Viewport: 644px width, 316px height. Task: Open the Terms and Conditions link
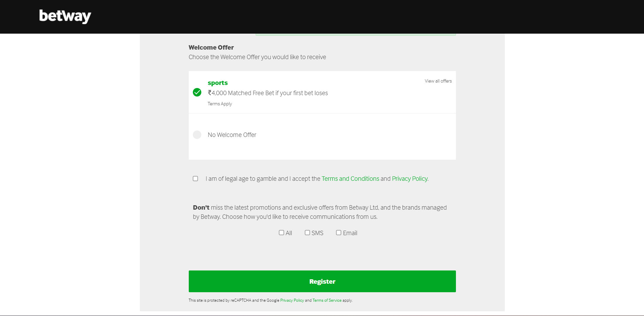tap(350, 179)
